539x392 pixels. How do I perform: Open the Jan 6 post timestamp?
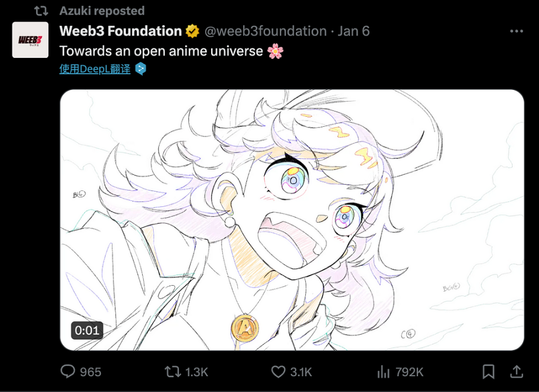pyautogui.click(x=353, y=32)
